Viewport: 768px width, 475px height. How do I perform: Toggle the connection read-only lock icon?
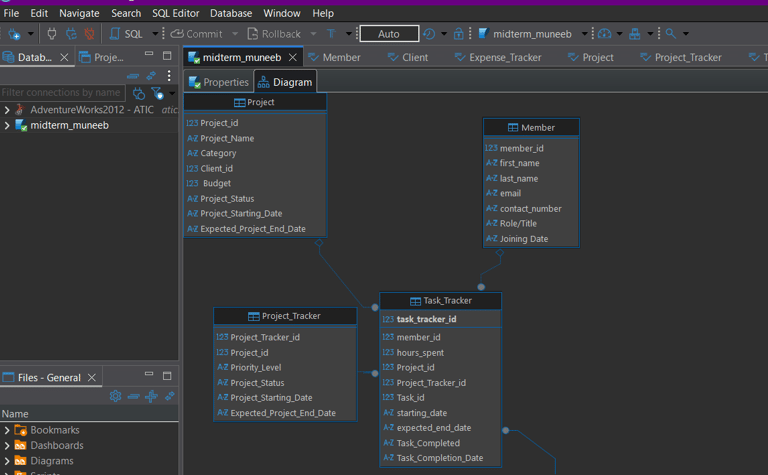point(458,34)
